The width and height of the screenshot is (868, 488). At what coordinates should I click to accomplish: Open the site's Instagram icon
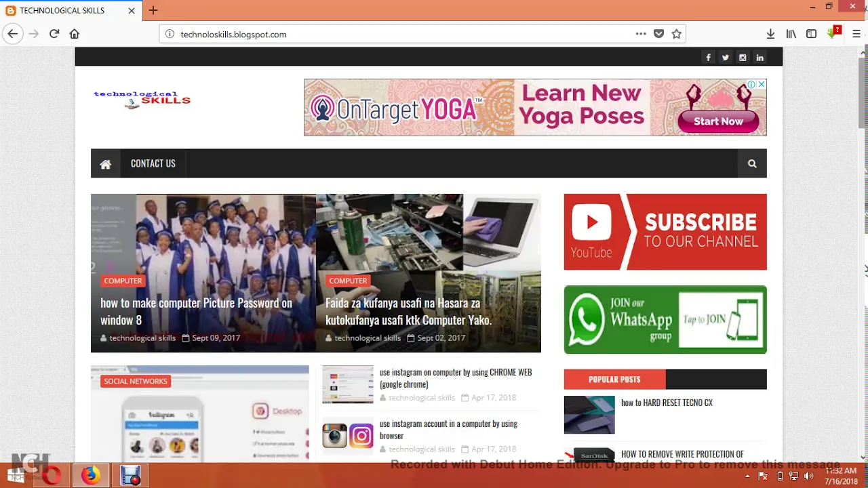coord(743,58)
